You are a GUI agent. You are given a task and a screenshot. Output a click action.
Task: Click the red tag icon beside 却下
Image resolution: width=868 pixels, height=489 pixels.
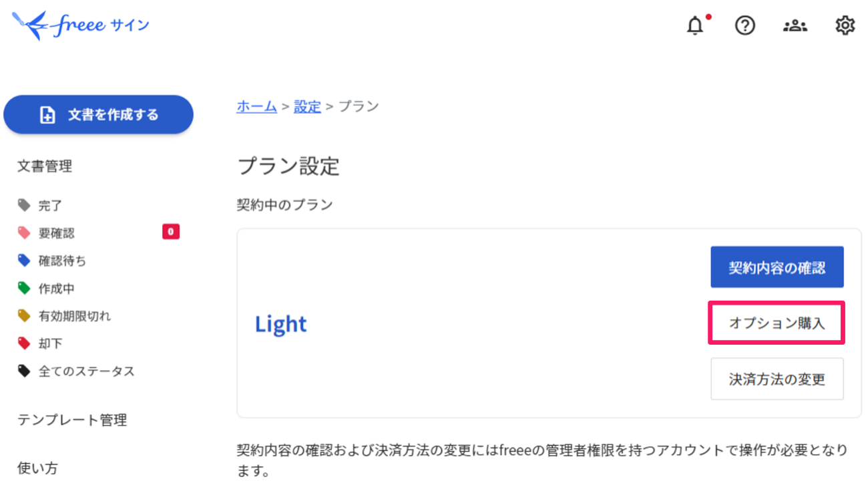25,343
